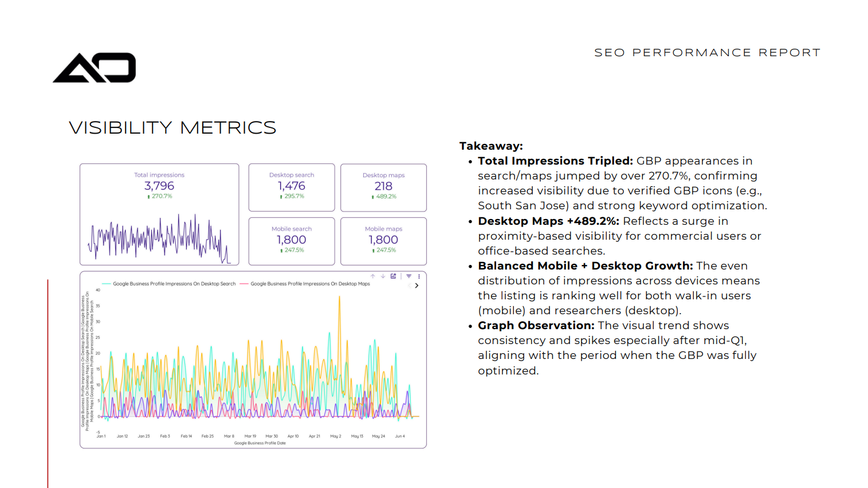Expand more legend items with the right chevron
Image resolution: width=868 pixels, height=488 pixels.
click(417, 285)
